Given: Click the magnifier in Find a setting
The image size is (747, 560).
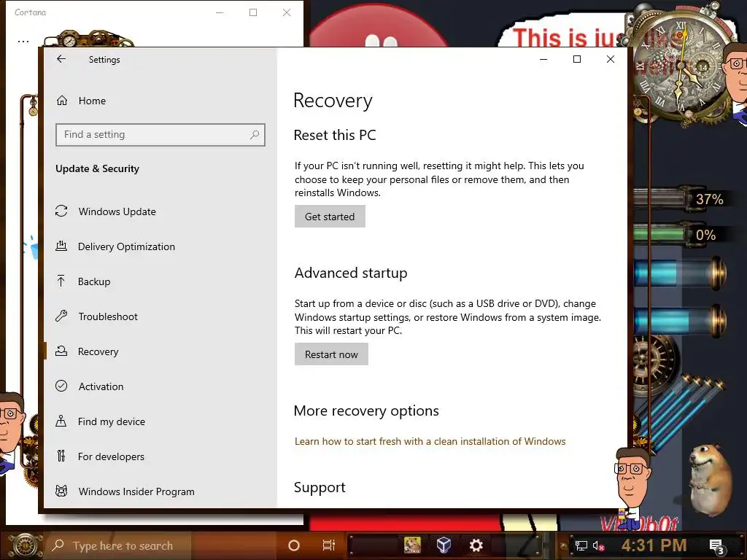Looking at the screenshot, I should pos(255,135).
